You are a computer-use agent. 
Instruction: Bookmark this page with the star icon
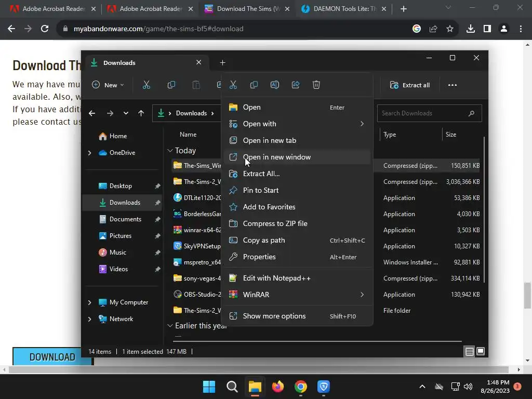coord(450,29)
